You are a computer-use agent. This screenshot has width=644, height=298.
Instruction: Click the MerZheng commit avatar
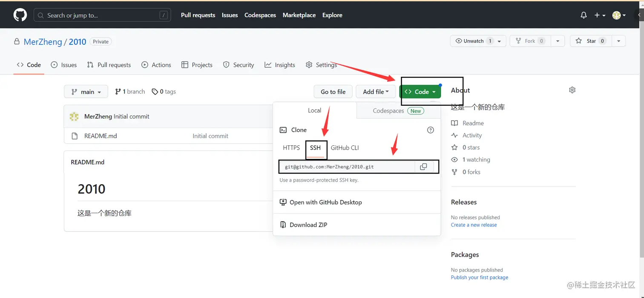click(x=75, y=116)
